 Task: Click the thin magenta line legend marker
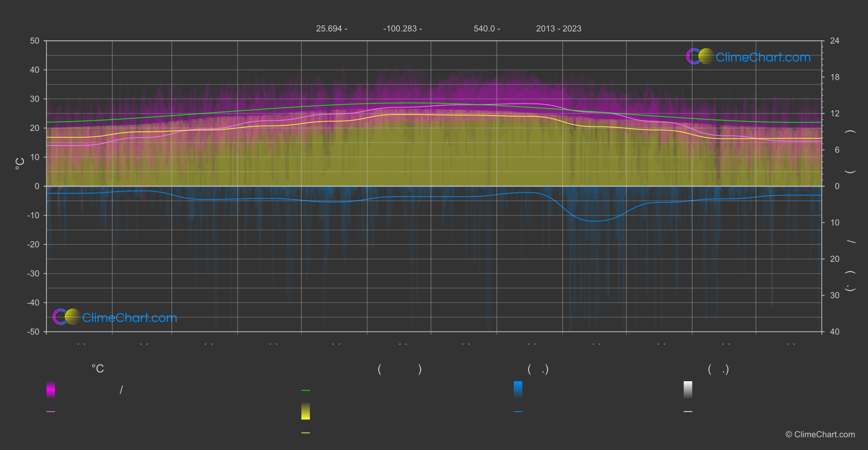pos(51,412)
